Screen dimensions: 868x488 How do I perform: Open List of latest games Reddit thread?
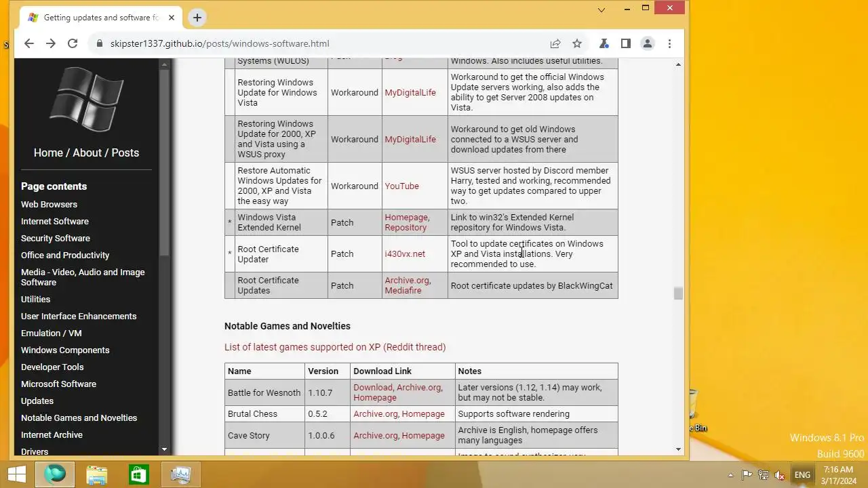point(335,347)
